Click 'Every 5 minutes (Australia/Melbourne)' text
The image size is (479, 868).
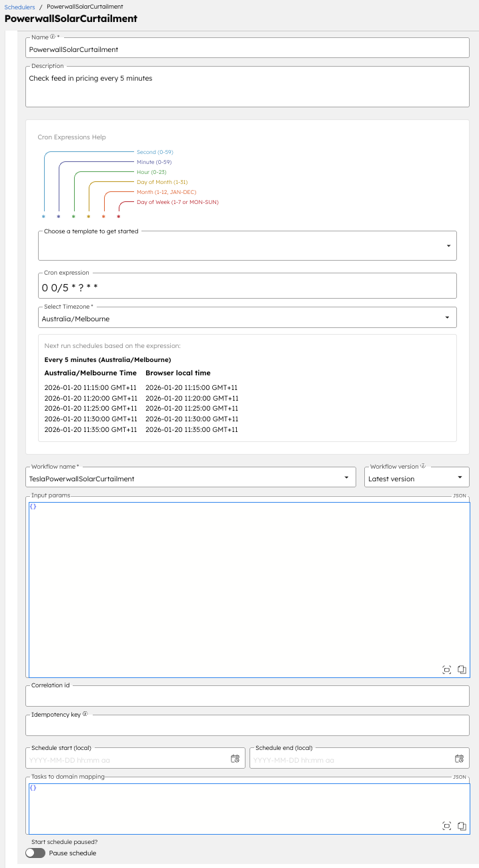coord(107,360)
